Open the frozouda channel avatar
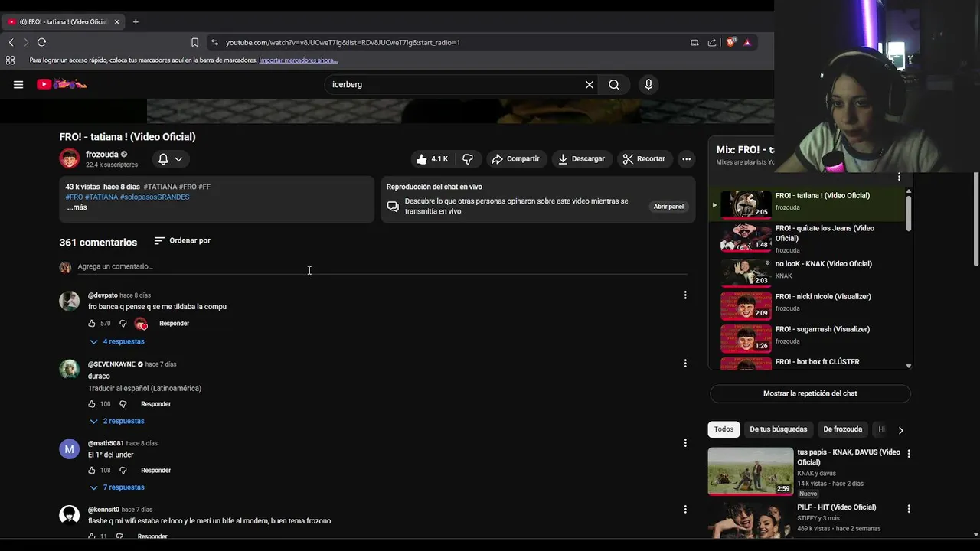This screenshot has height=551, width=980. pyautogui.click(x=70, y=158)
